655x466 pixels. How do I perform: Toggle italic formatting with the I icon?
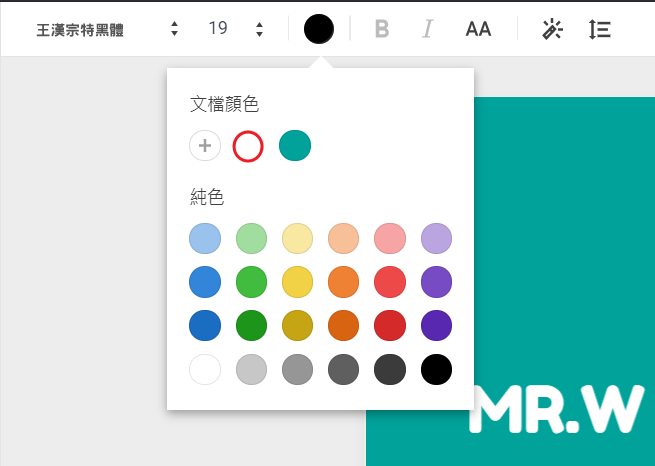427,29
